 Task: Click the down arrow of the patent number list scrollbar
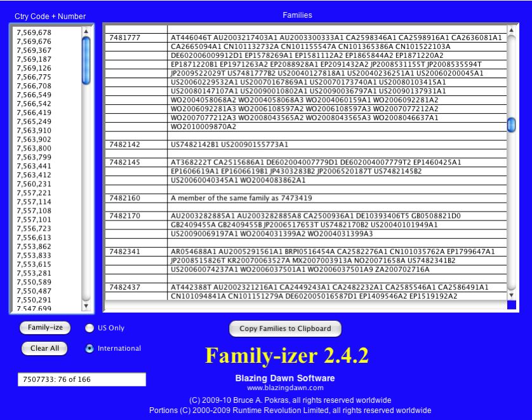pos(86,306)
